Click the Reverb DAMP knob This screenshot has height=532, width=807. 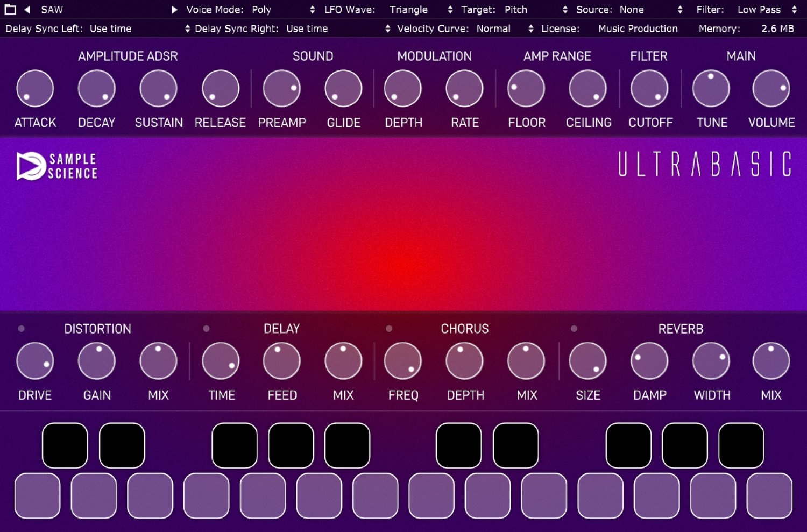pyautogui.click(x=649, y=361)
